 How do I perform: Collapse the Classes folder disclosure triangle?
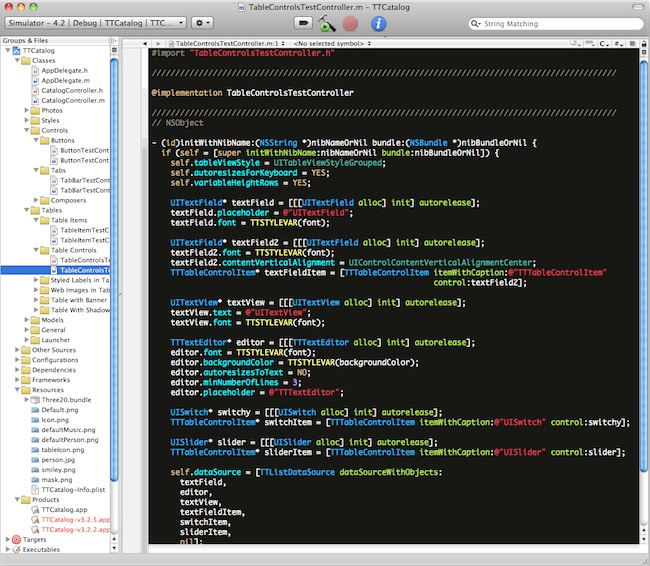(x=16, y=61)
